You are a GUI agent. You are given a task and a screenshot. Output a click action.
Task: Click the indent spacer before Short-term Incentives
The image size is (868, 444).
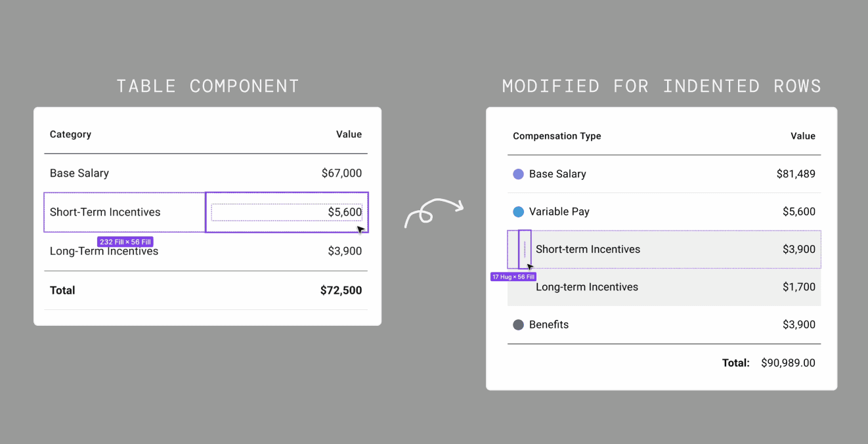click(x=525, y=249)
